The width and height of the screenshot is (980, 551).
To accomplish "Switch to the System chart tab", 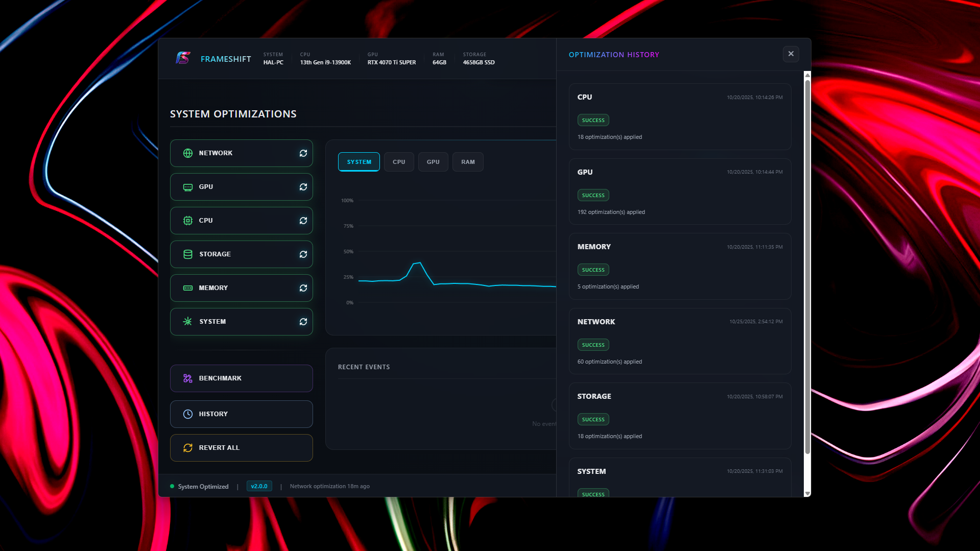I will click(358, 161).
